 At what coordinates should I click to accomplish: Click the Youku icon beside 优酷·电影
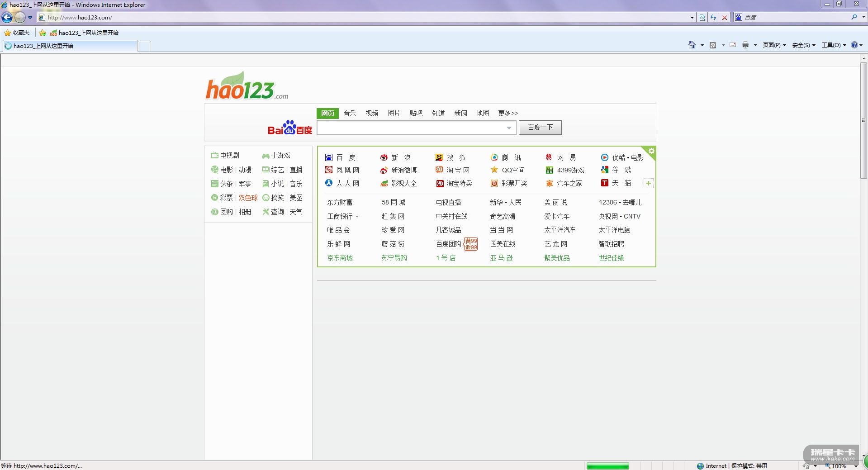605,157
